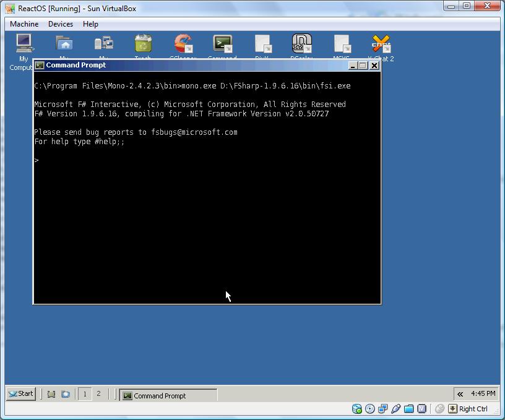Click the VirtualBox shared folders status icon
The image size is (505, 420).
point(408,409)
